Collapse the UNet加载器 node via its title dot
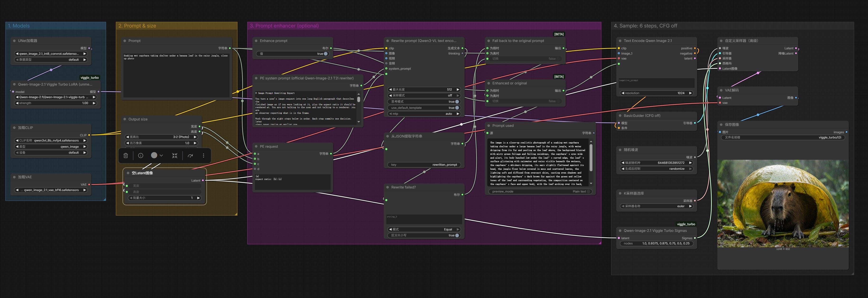 [x=14, y=41]
